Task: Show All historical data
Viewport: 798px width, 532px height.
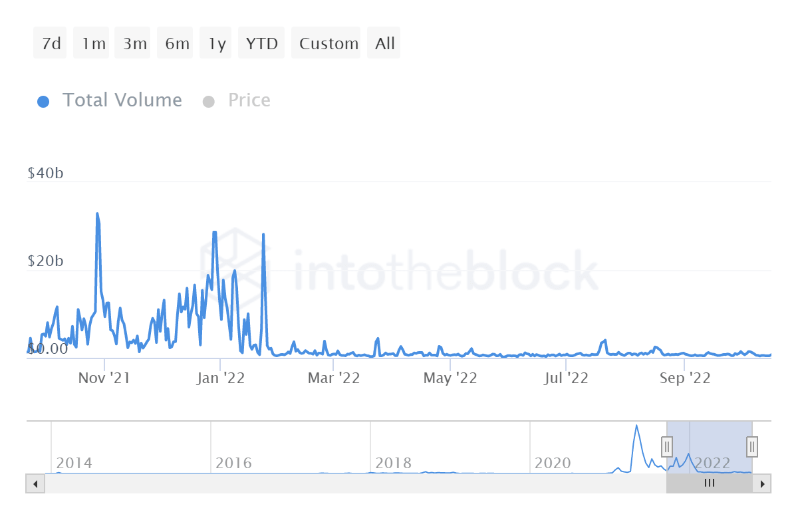Action: (x=384, y=44)
